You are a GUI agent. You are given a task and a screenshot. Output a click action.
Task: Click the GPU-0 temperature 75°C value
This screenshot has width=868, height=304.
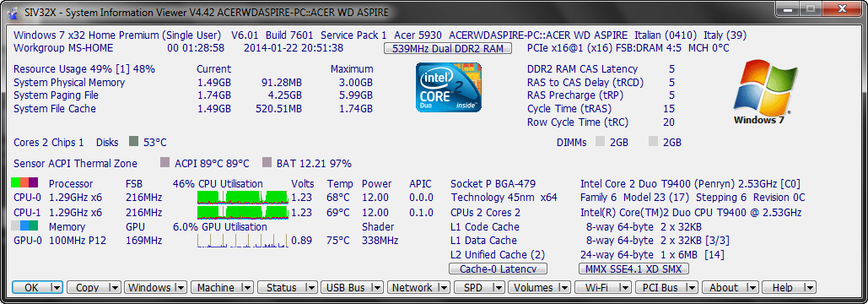tap(338, 241)
